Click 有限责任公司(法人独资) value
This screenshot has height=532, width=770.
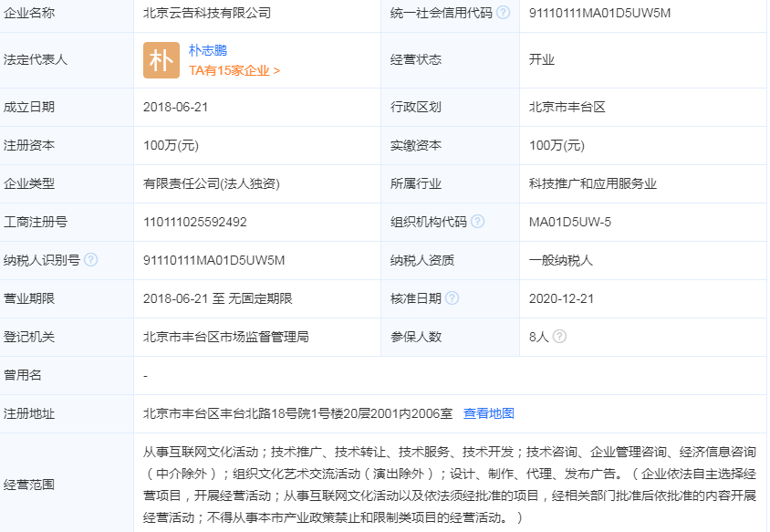tap(212, 183)
